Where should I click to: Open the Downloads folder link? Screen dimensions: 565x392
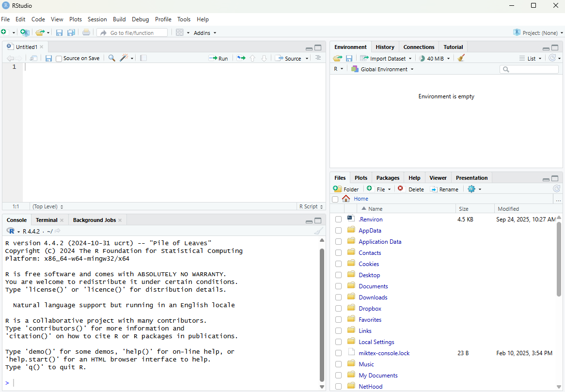click(373, 298)
